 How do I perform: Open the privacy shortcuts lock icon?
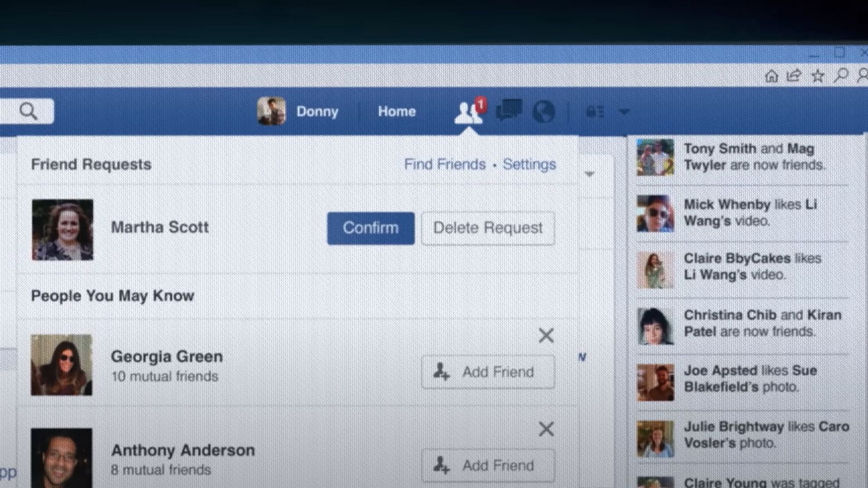(594, 112)
